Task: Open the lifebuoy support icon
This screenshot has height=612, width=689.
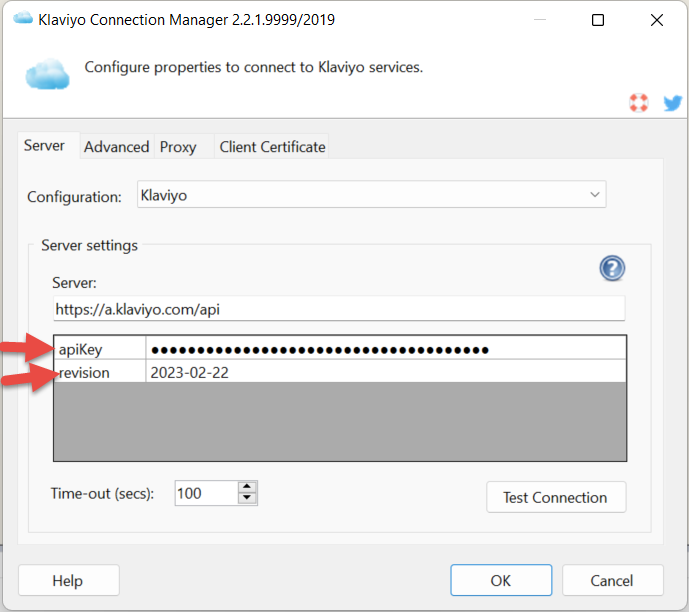Action: pos(638,103)
